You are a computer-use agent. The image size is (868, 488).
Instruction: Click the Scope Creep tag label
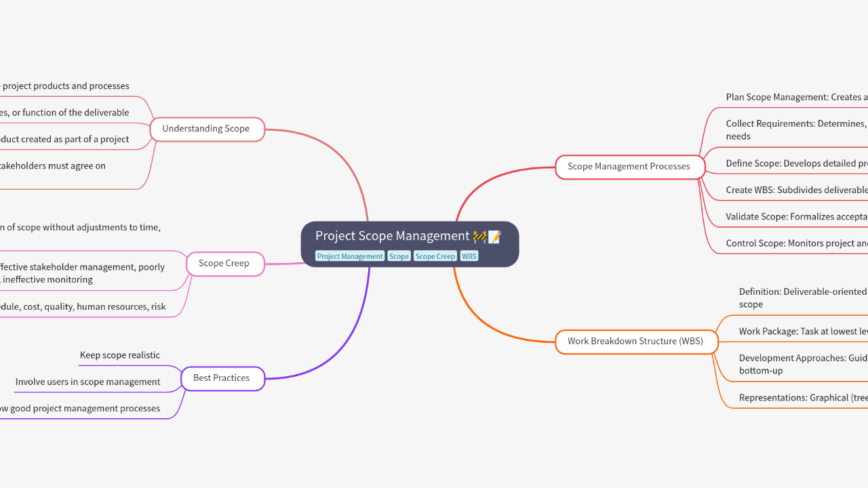point(435,256)
